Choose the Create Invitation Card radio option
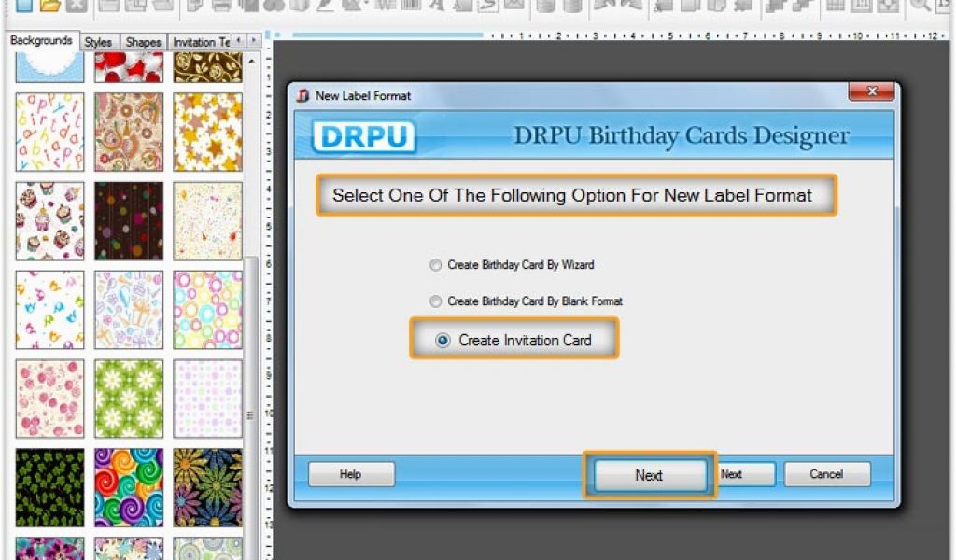 pos(443,341)
